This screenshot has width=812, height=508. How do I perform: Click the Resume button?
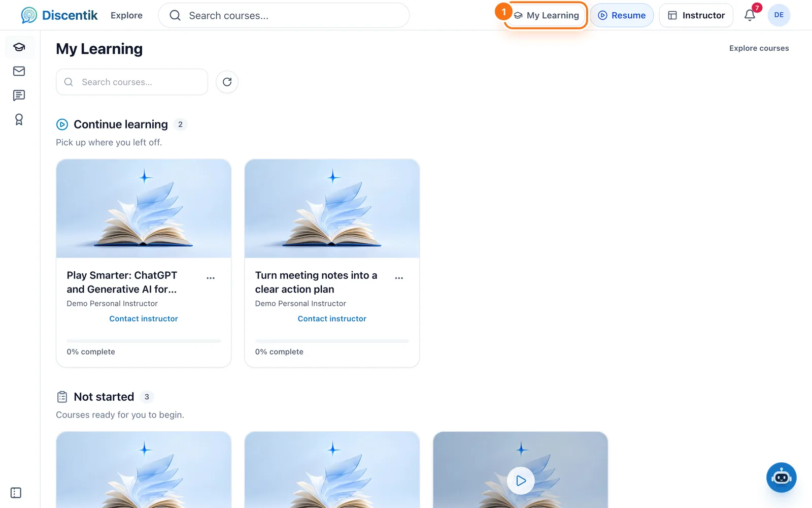pos(622,15)
